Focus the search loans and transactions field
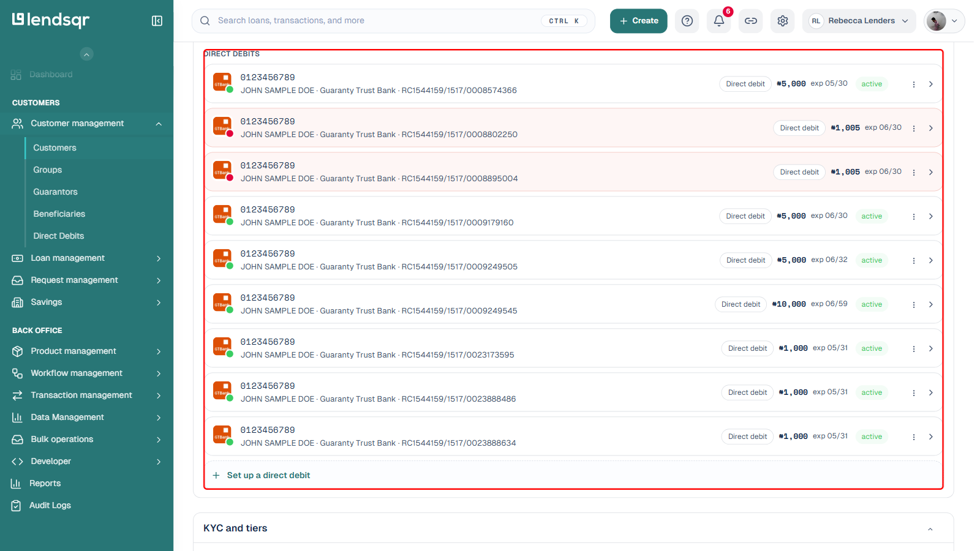 (x=393, y=21)
